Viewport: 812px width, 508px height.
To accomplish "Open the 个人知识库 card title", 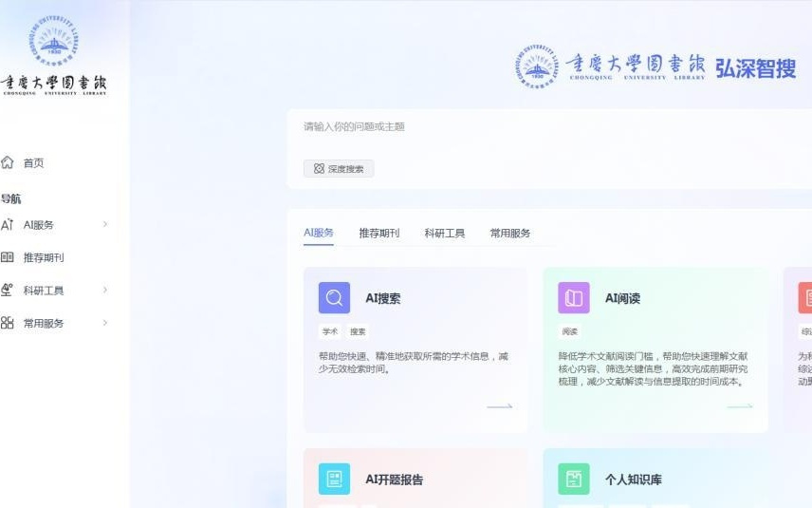I will pos(634,480).
